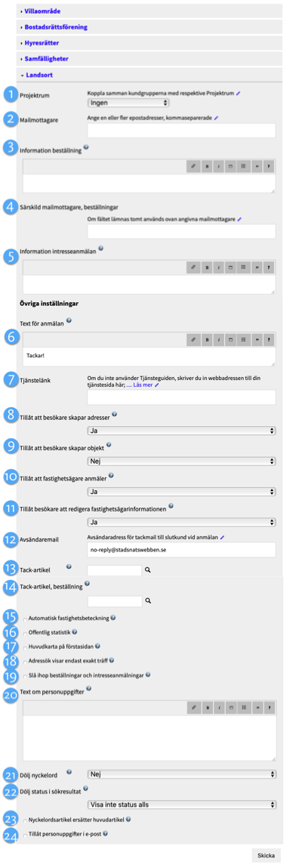Click the Avsändaremail input field
This screenshot has width=287, height=868.
(181, 549)
